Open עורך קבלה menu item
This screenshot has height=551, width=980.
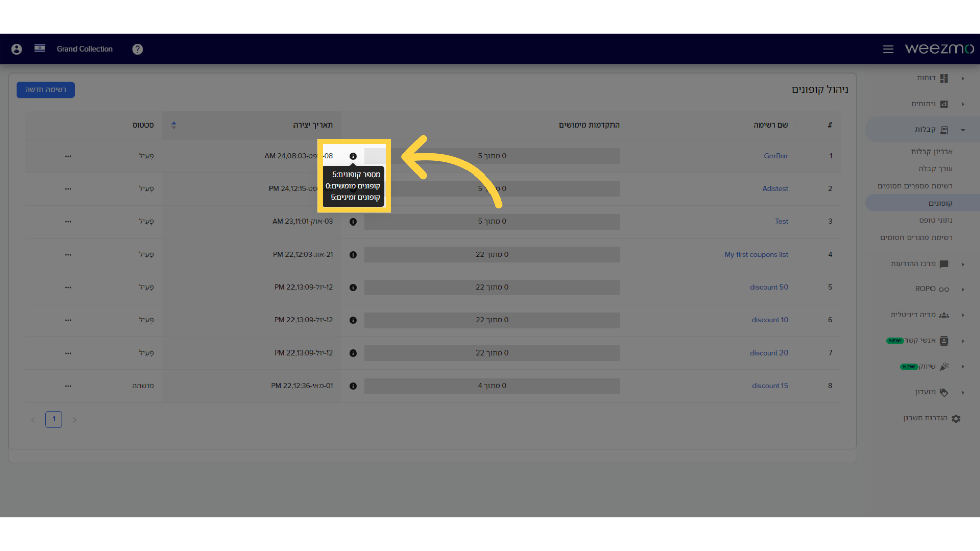coord(936,169)
